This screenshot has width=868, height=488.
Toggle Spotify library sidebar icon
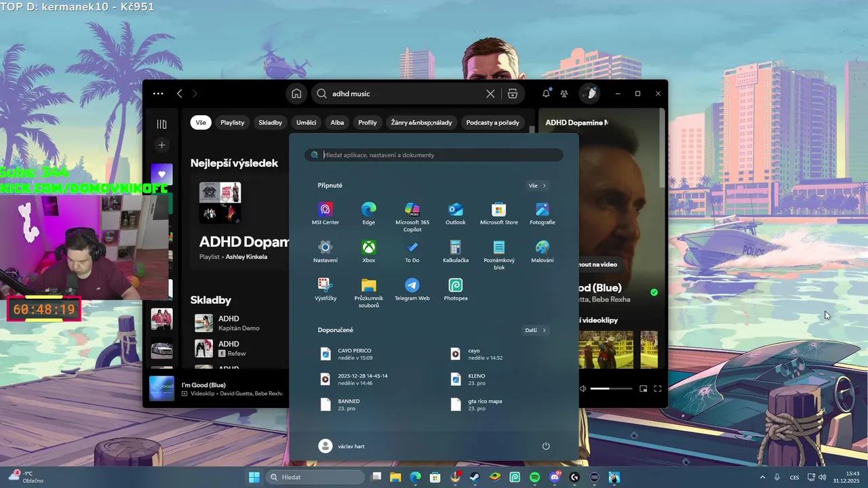[161, 124]
